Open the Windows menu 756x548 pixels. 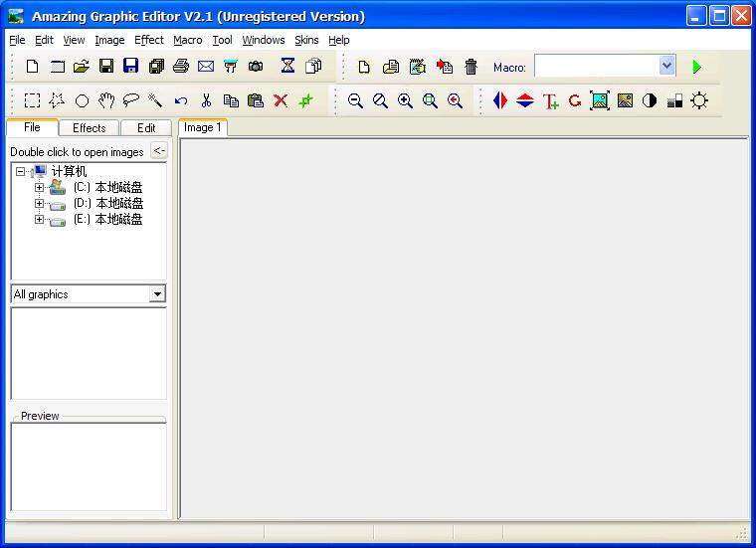click(264, 40)
